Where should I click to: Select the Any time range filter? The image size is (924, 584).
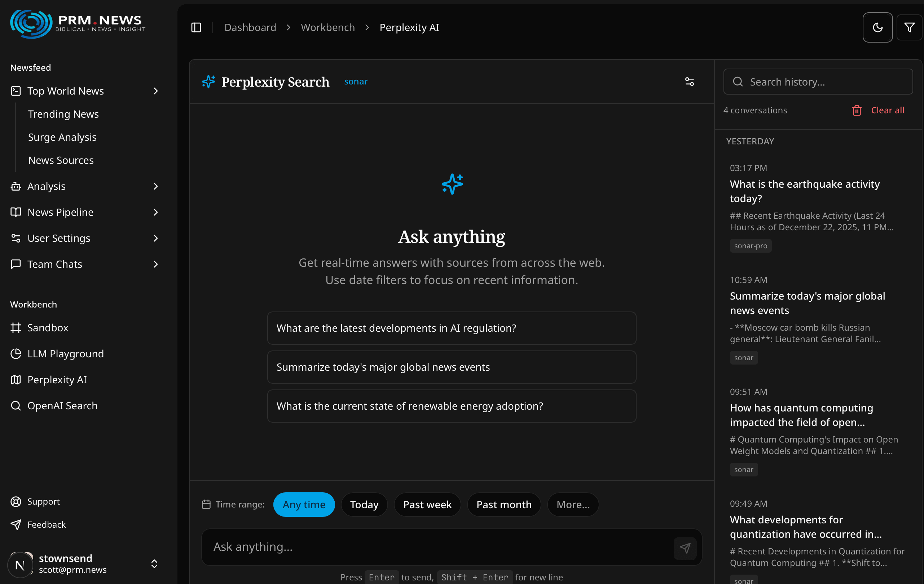[304, 504]
